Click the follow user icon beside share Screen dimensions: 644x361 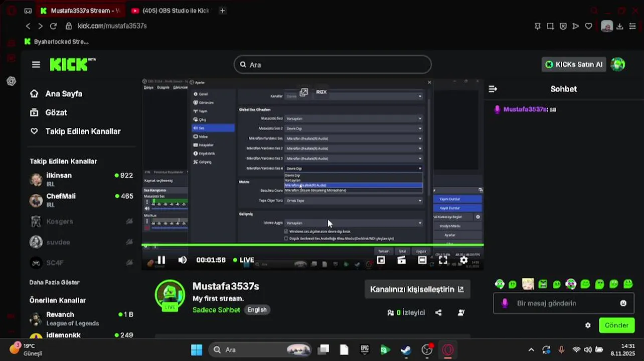click(x=461, y=312)
